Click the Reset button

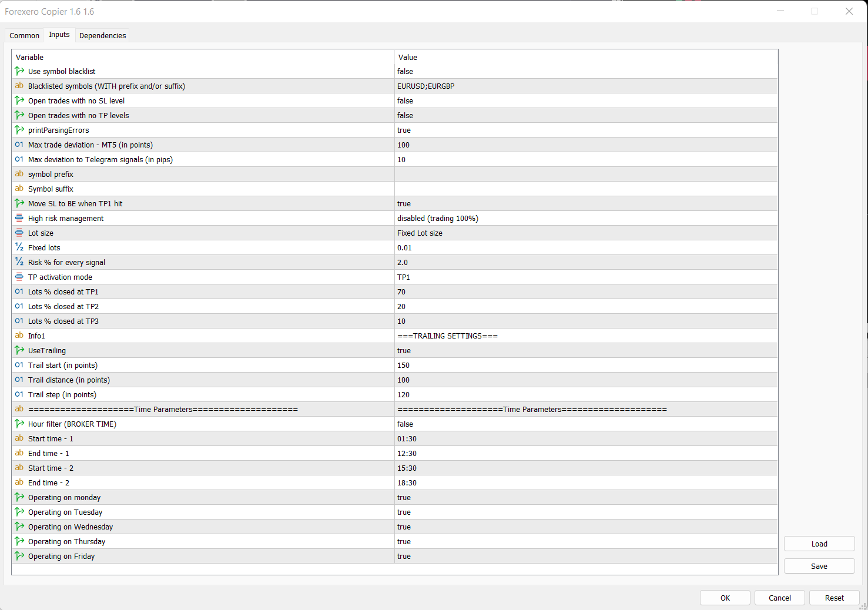click(x=835, y=598)
